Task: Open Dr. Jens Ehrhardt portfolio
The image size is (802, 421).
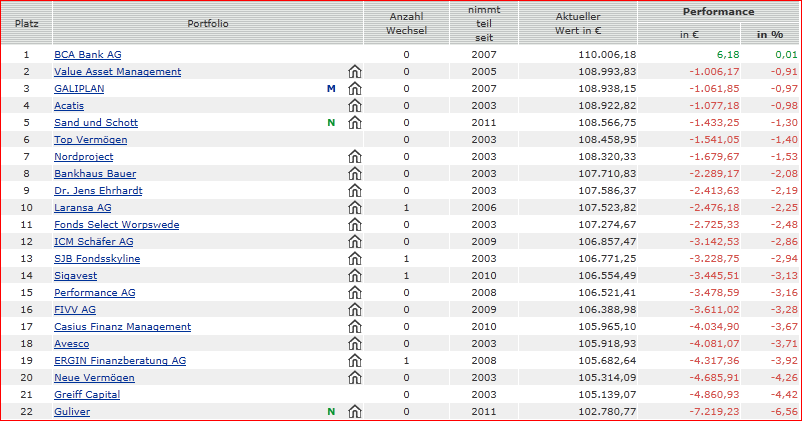Action: click(97, 191)
